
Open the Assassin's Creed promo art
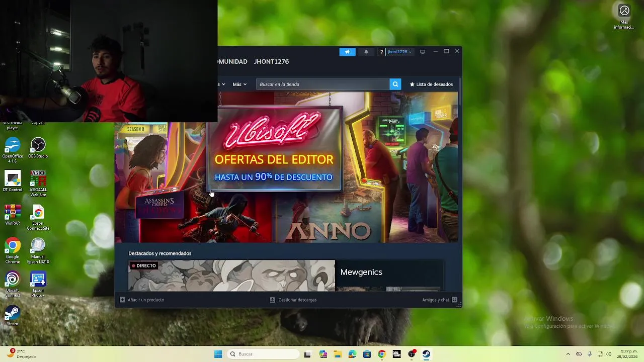coord(159,208)
